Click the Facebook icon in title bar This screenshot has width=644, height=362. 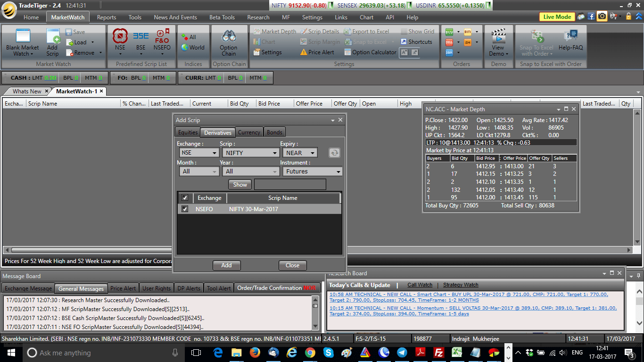pyautogui.click(x=591, y=16)
